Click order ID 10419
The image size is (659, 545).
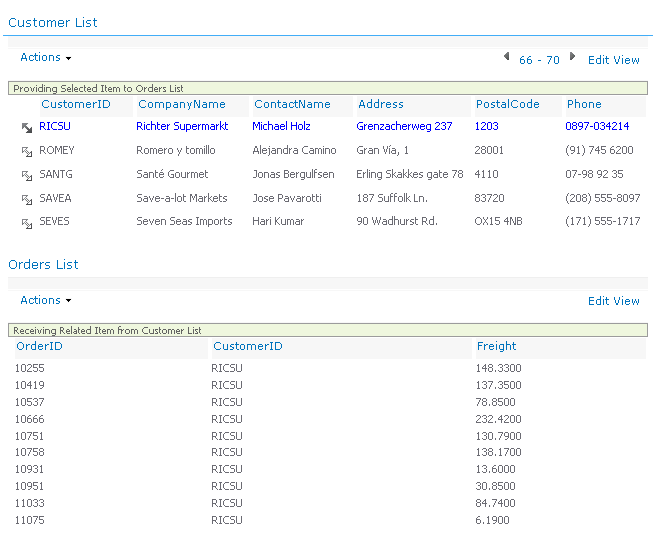tap(29, 385)
